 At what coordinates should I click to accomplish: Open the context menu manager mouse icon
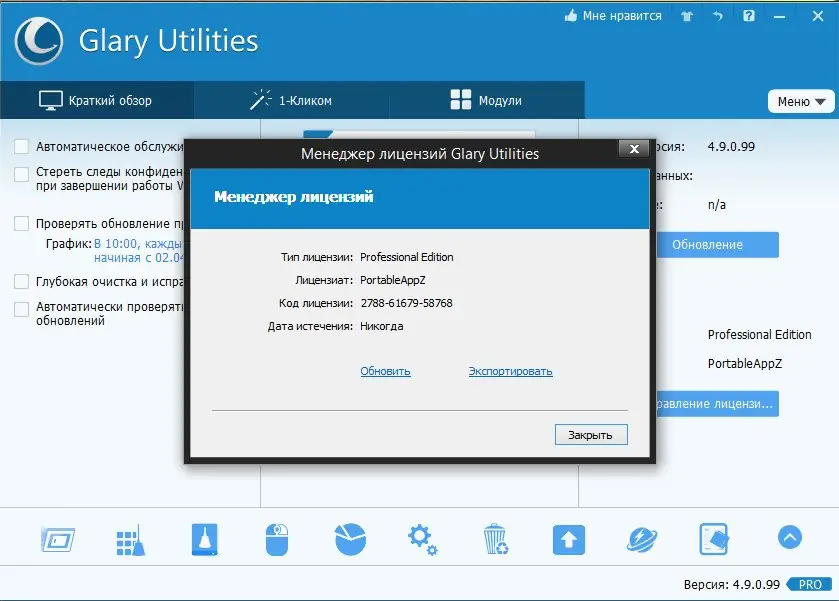(277, 539)
